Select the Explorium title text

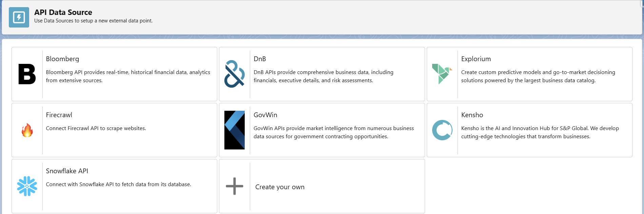tap(476, 59)
